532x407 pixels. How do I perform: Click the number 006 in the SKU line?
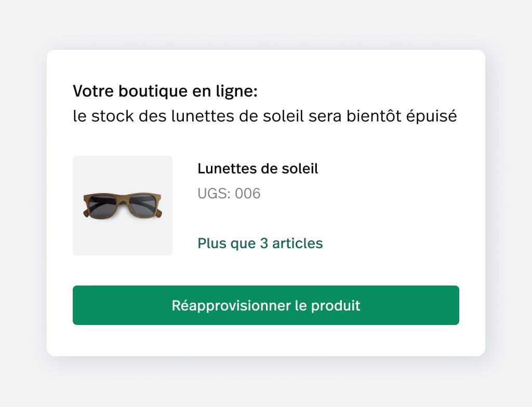248,193
